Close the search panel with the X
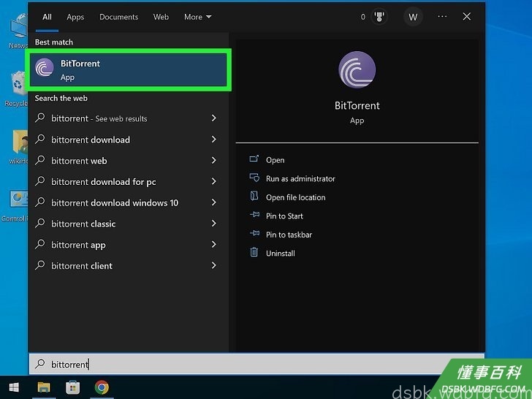The width and height of the screenshot is (532, 399). click(x=467, y=17)
